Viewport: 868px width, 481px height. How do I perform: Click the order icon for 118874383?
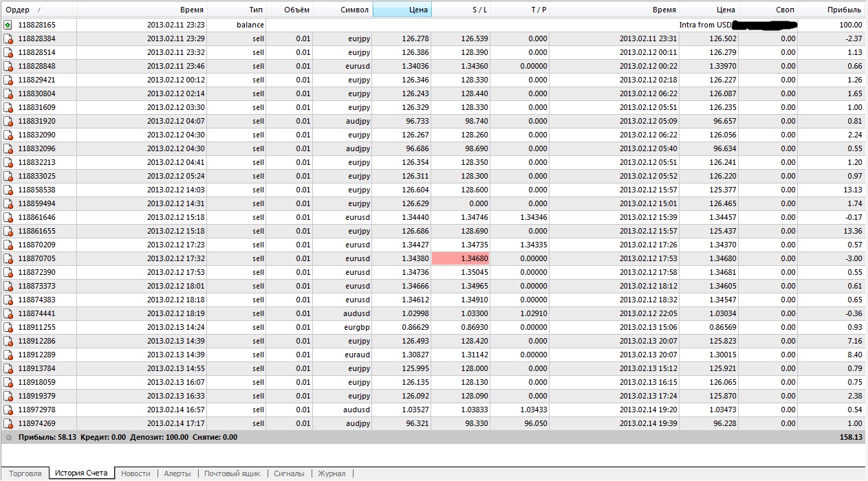point(8,300)
